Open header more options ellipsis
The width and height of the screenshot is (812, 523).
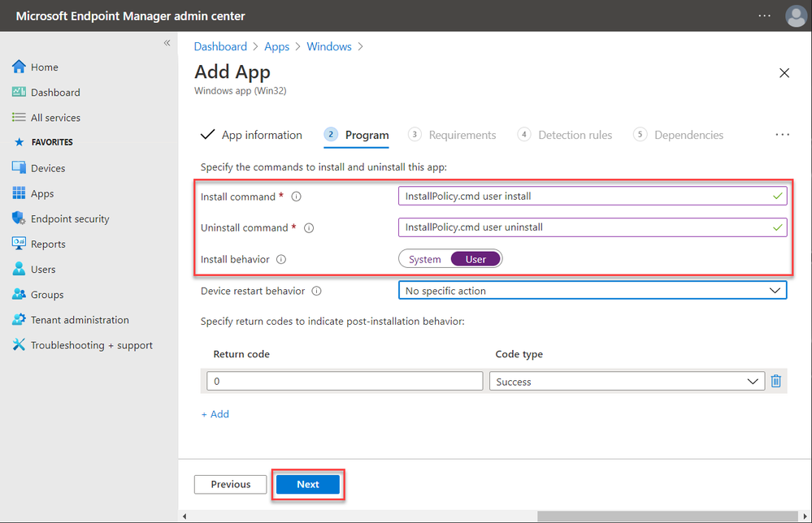click(x=764, y=15)
